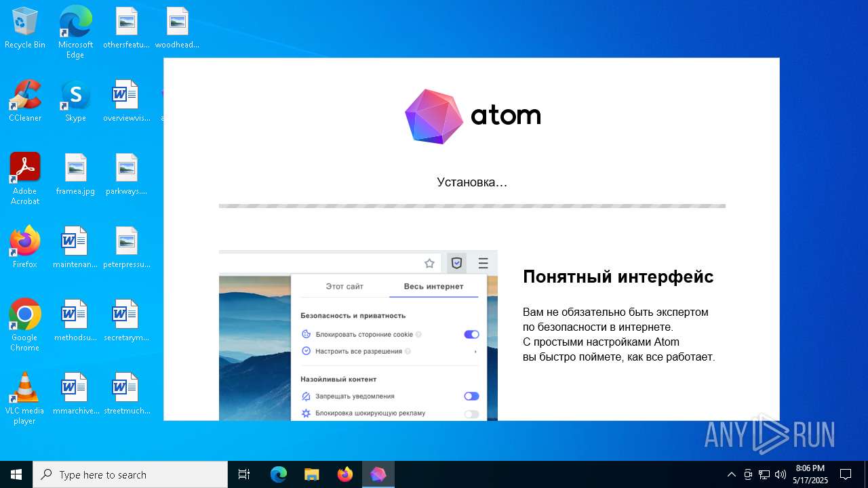Open Firefox from the taskbar

pos(345,474)
